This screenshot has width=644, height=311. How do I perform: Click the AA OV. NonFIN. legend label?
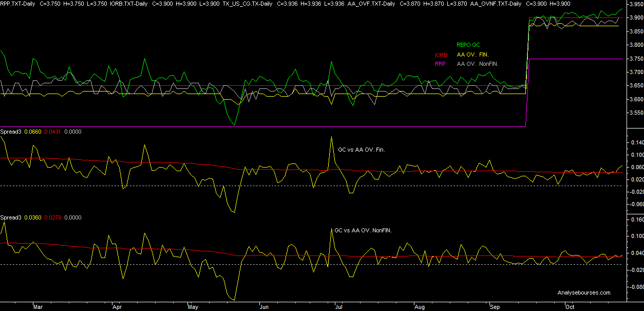(x=478, y=64)
